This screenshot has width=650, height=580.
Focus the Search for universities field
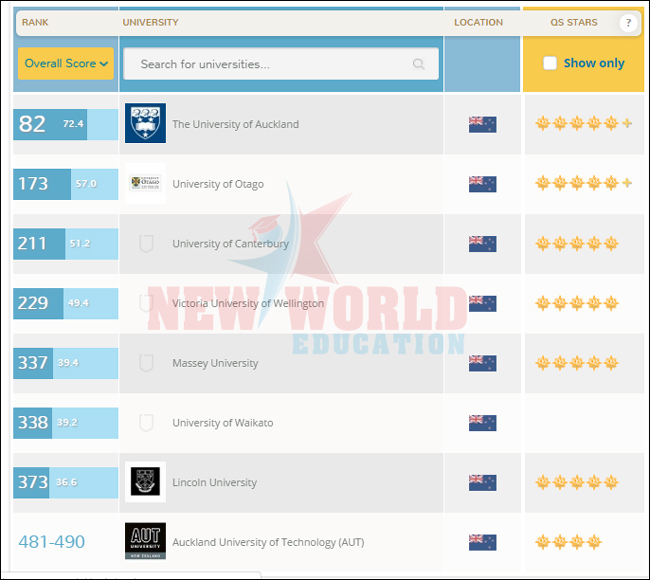point(281,64)
